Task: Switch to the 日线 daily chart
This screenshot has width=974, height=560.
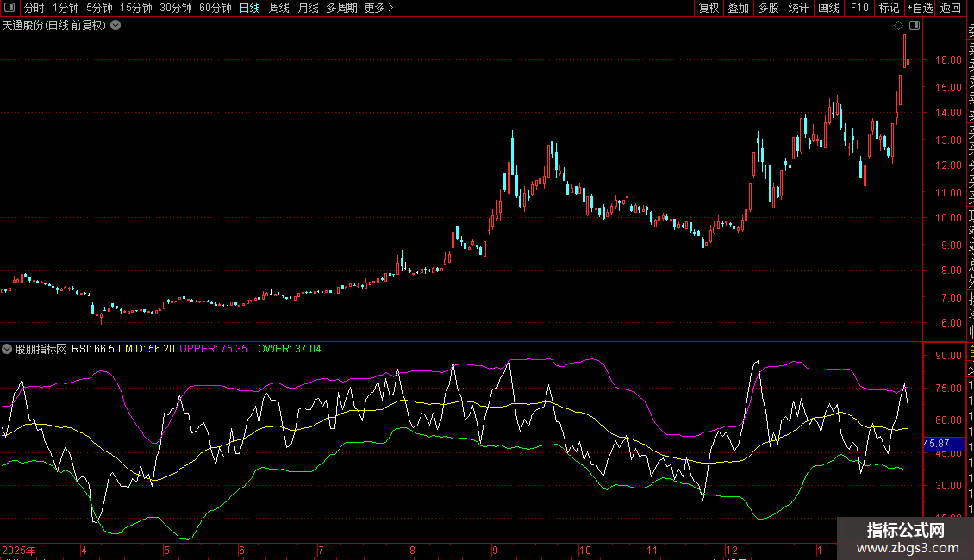Action: [x=249, y=8]
